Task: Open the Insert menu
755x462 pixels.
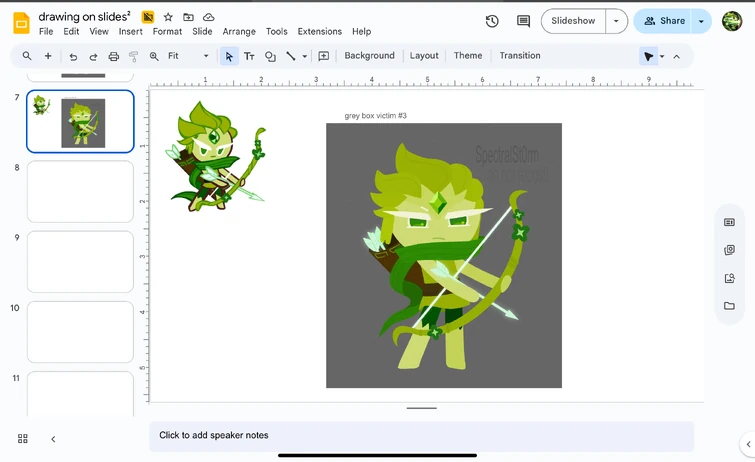Action: 130,32
